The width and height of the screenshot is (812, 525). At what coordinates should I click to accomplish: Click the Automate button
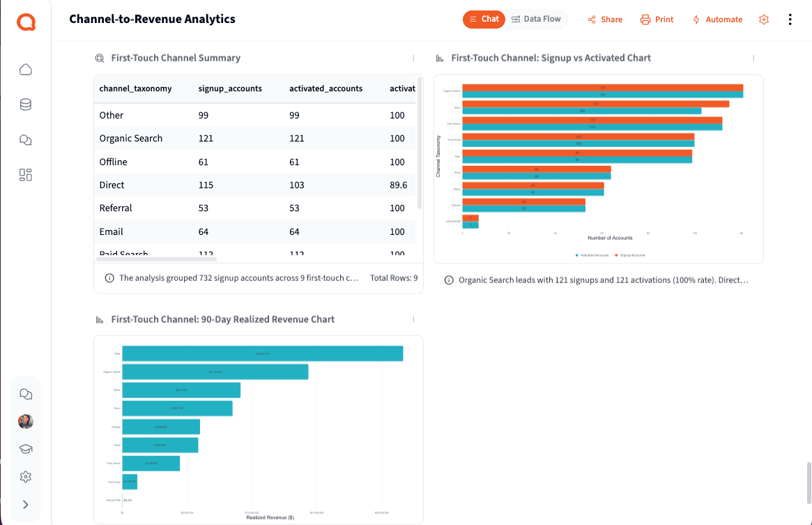click(x=717, y=20)
